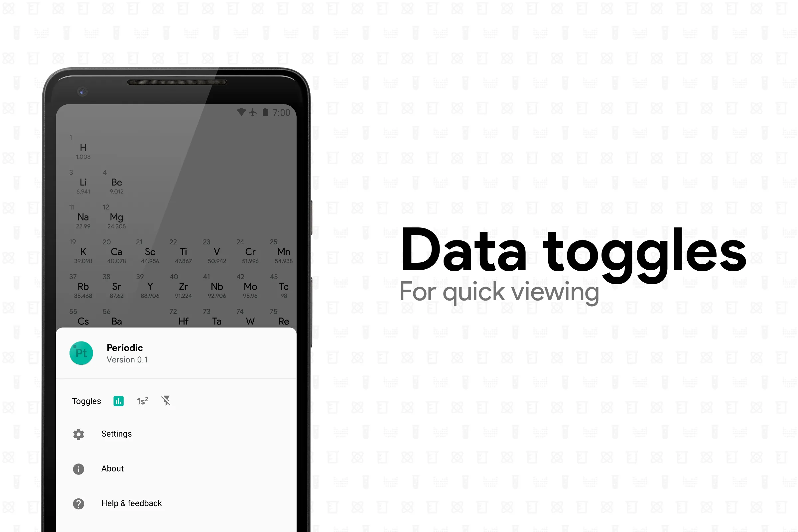The height and width of the screenshot is (532, 798).
Task: Click the Help & feedback question icon
Action: [79, 503]
